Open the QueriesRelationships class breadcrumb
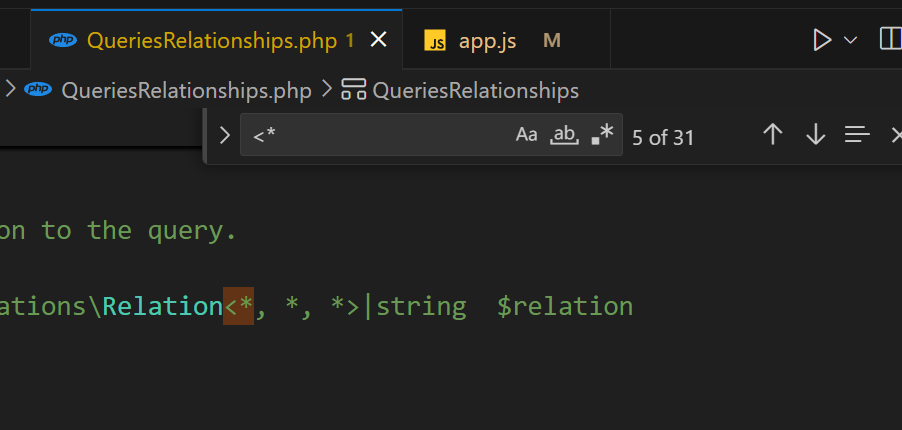Viewport: 902px width, 430px height. click(x=475, y=90)
